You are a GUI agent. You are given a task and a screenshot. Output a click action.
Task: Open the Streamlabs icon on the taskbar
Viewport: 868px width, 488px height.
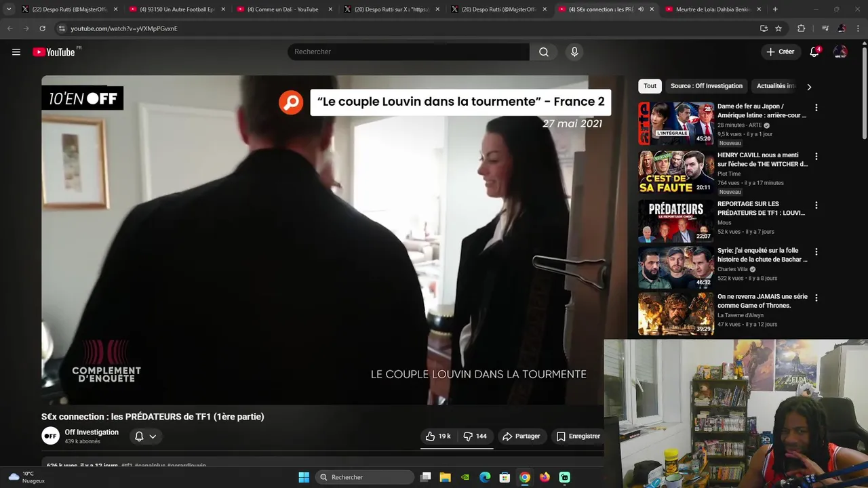coord(564,477)
